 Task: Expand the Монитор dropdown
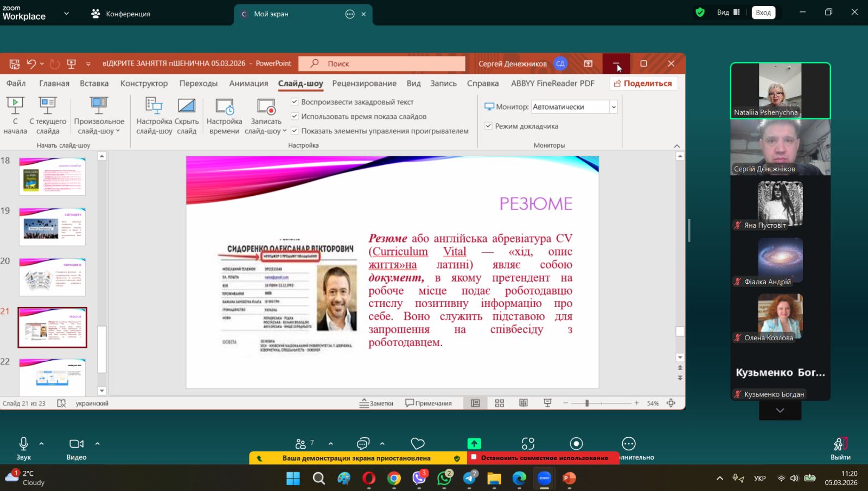click(614, 107)
